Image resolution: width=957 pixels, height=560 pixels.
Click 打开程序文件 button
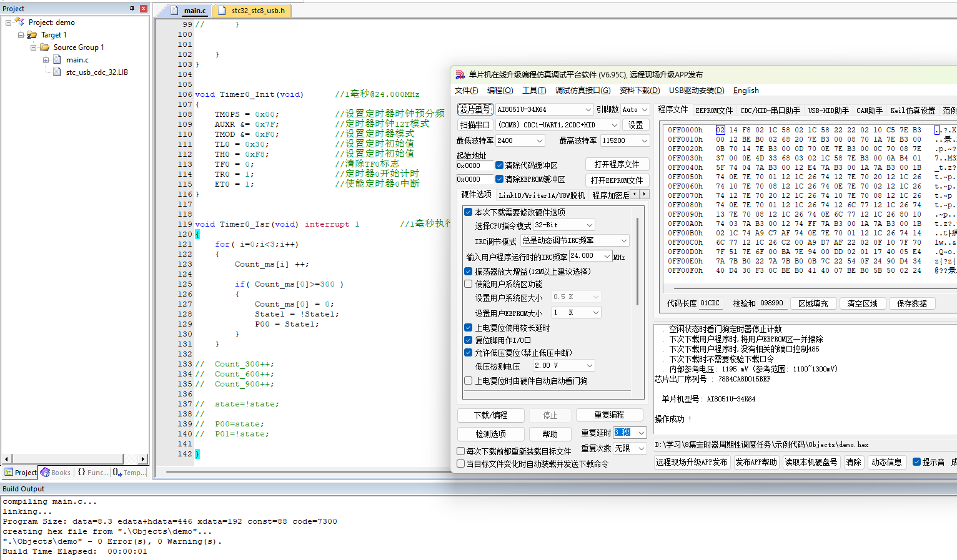(x=617, y=164)
